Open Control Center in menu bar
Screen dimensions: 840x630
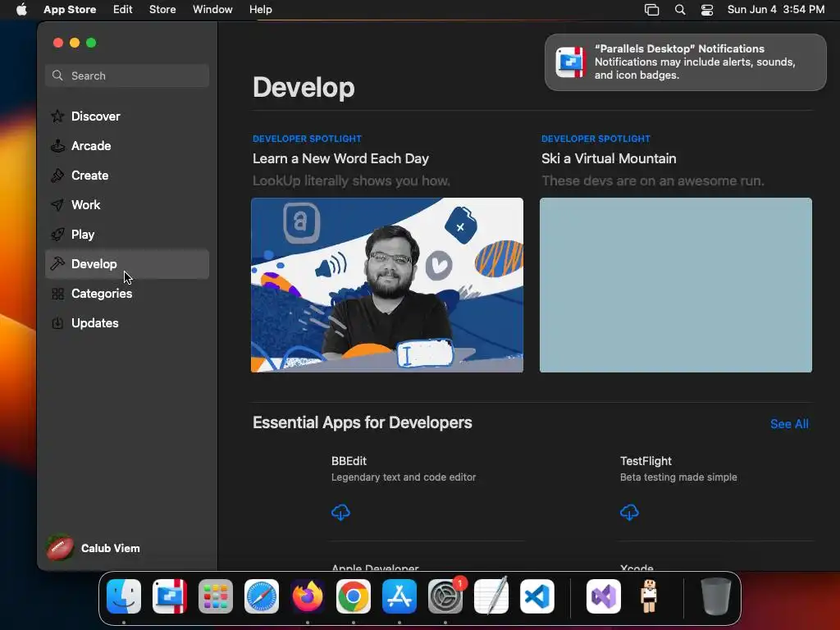707,10
